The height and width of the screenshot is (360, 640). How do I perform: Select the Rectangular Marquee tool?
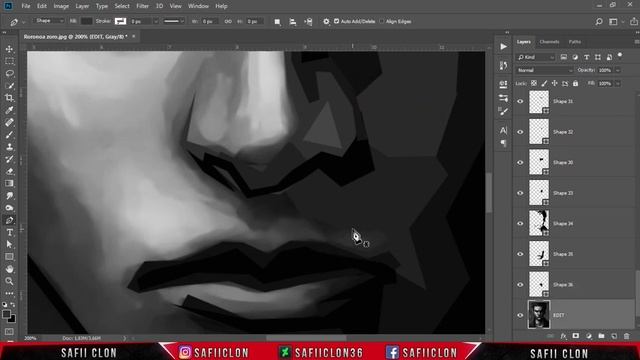(x=9, y=61)
